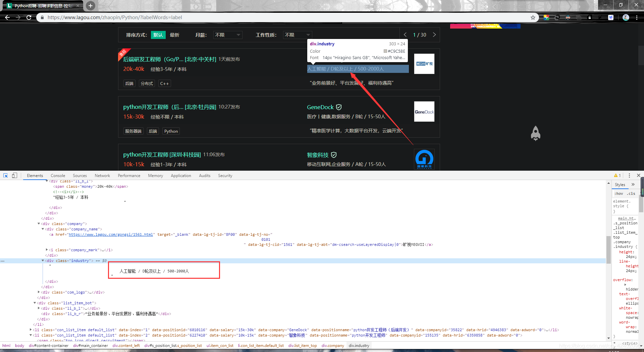Open the Memory tab

pos(156,176)
